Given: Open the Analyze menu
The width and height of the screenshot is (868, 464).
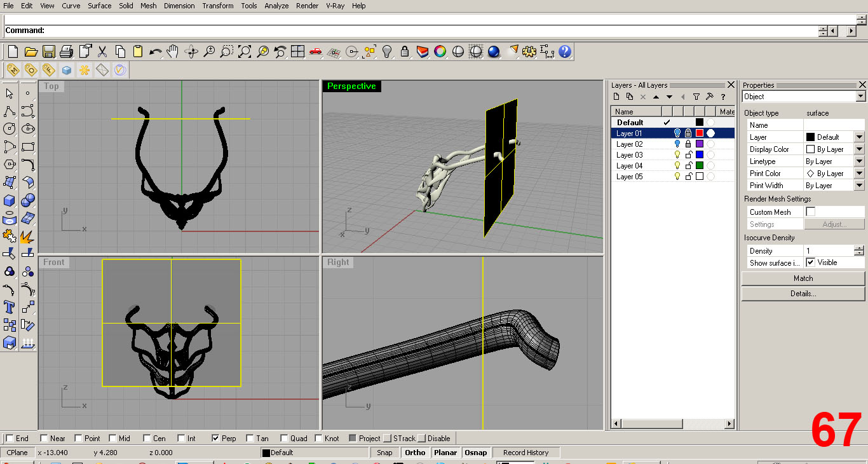Looking at the screenshot, I should pyautogui.click(x=276, y=6).
